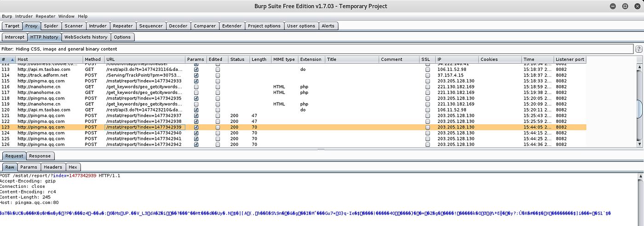Go to the Extender tab

coord(232,26)
